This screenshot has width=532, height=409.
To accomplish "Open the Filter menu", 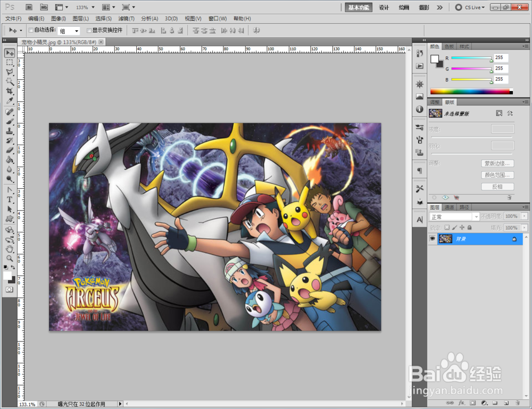I will pos(126,19).
